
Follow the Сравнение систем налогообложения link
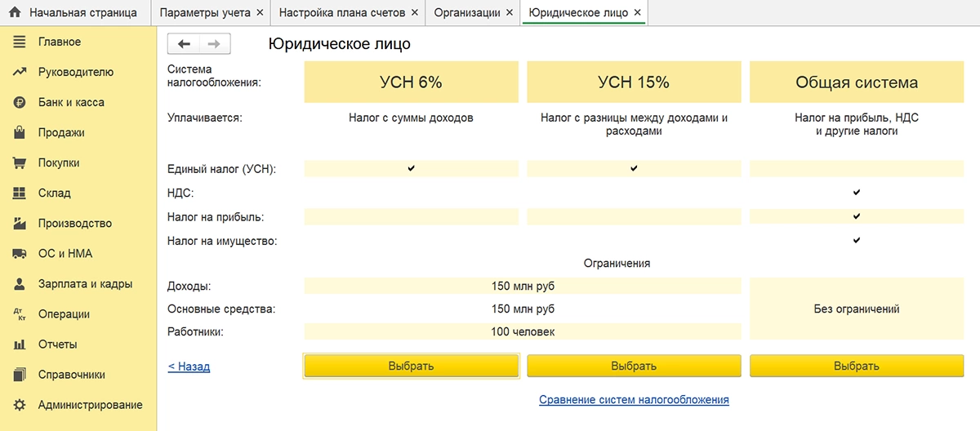pyautogui.click(x=634, y=400)
